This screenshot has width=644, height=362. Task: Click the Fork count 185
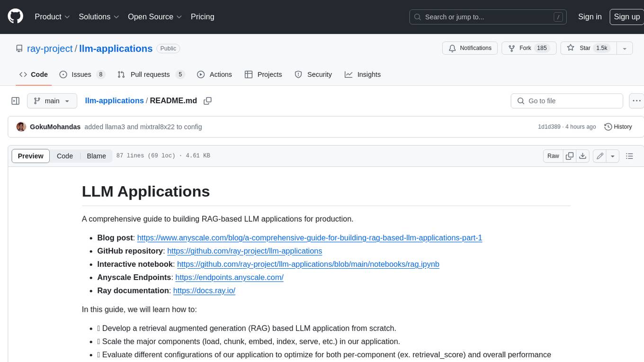pyautogui.click(x=542, y=48)
